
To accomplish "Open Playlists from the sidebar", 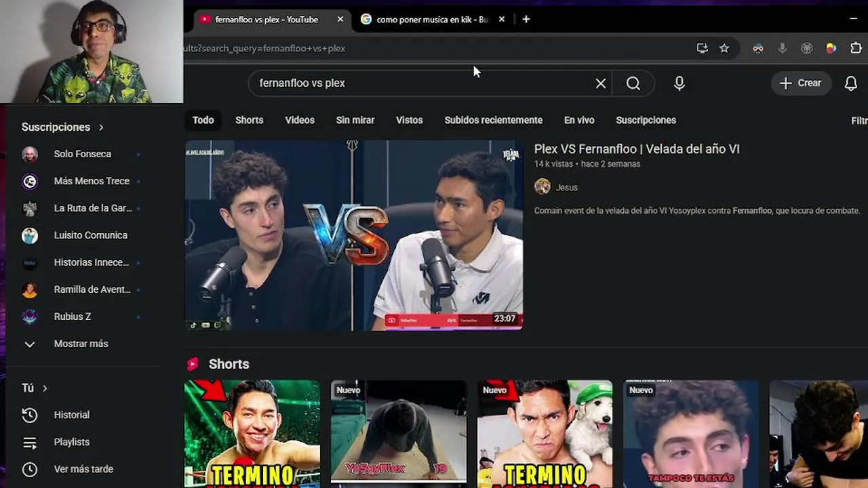I will 83,442.
